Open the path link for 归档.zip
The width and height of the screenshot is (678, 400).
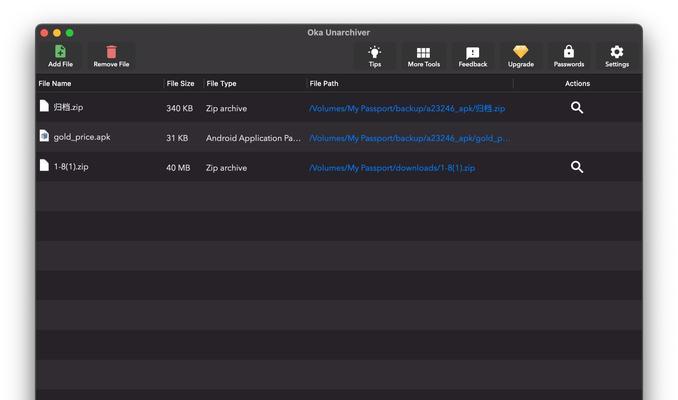[x=407, y=109]
